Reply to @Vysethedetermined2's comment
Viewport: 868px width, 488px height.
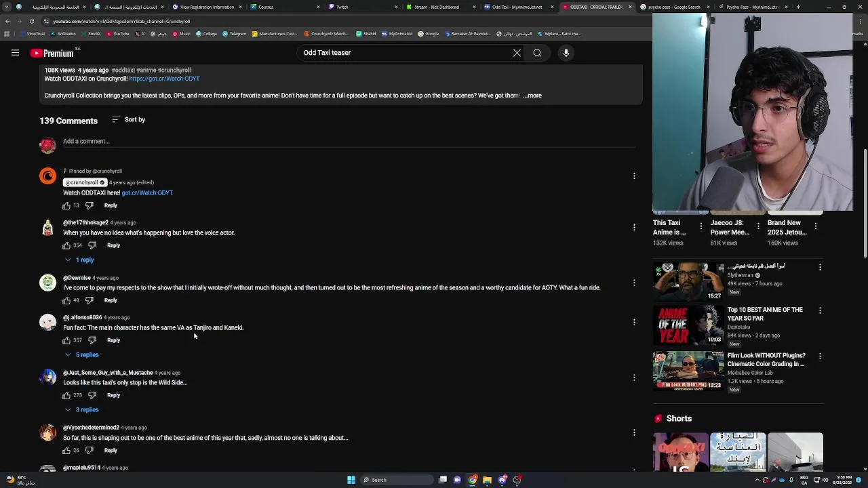[x=111, y=451]
